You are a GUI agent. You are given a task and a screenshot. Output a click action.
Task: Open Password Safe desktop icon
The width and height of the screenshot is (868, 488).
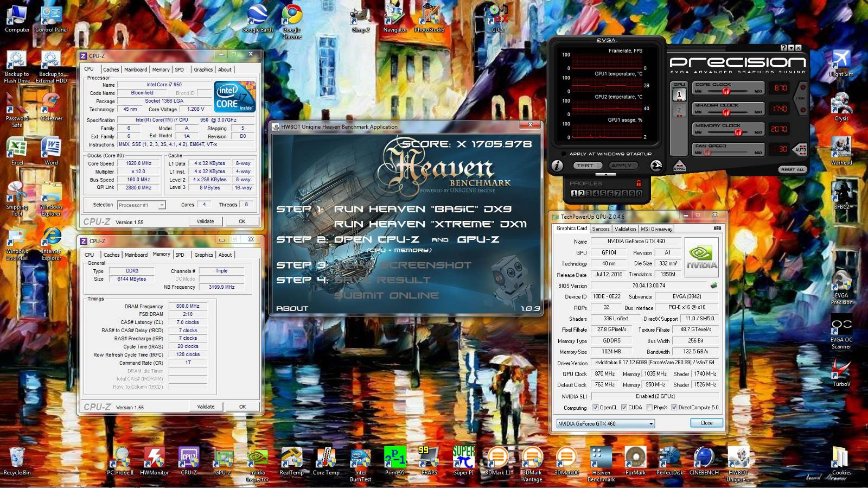point(17,111)
